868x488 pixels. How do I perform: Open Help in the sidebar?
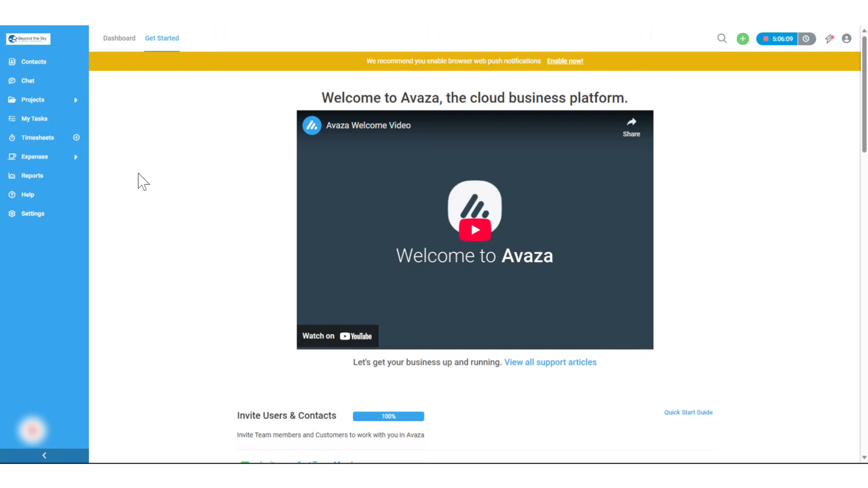pyautogui.click(x=28, y=195)
